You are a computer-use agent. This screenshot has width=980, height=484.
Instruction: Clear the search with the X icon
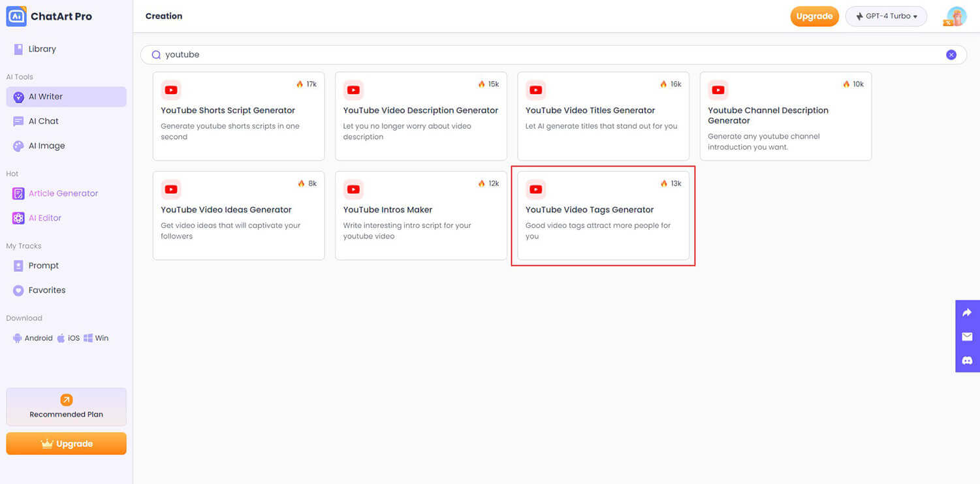(x=951, y=55)
